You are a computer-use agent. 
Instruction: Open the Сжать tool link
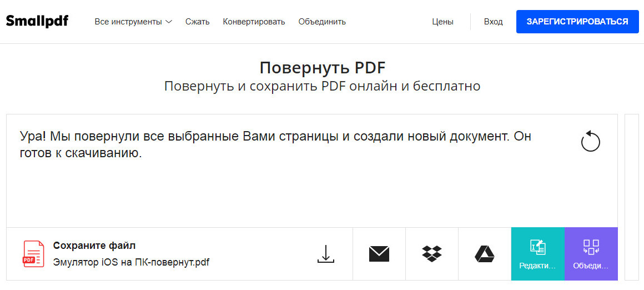[197, 22]
